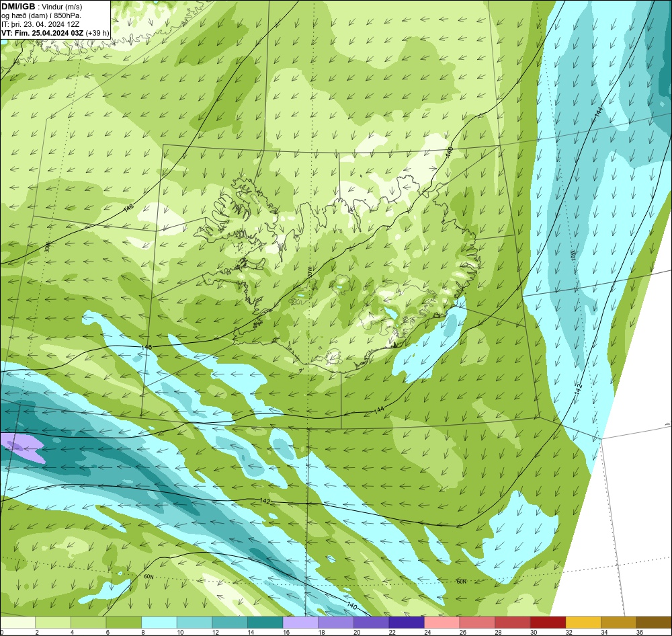Click the brown swatch above 36 m/s
The width and height of the screenshot is (672, 636).
click(x=654, y=623)
